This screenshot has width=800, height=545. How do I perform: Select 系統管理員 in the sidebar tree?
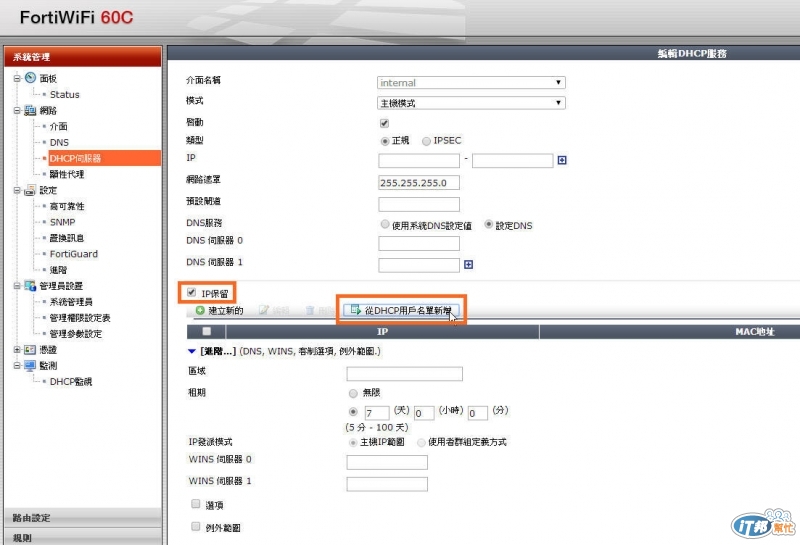(71, 302)
